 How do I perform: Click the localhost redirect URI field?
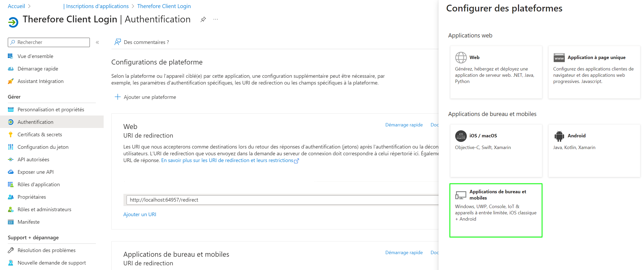click(281, 200)
